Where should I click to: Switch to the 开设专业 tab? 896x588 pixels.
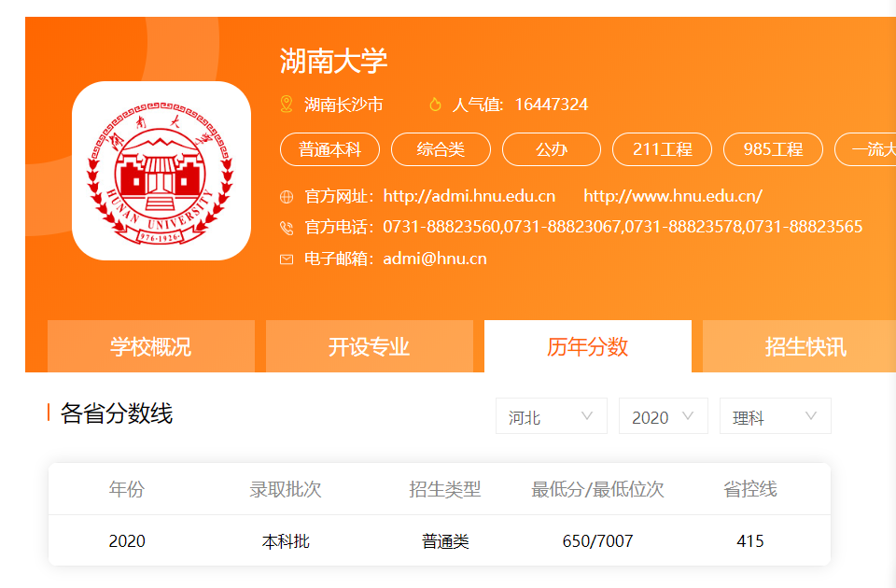tap(370, 346)
